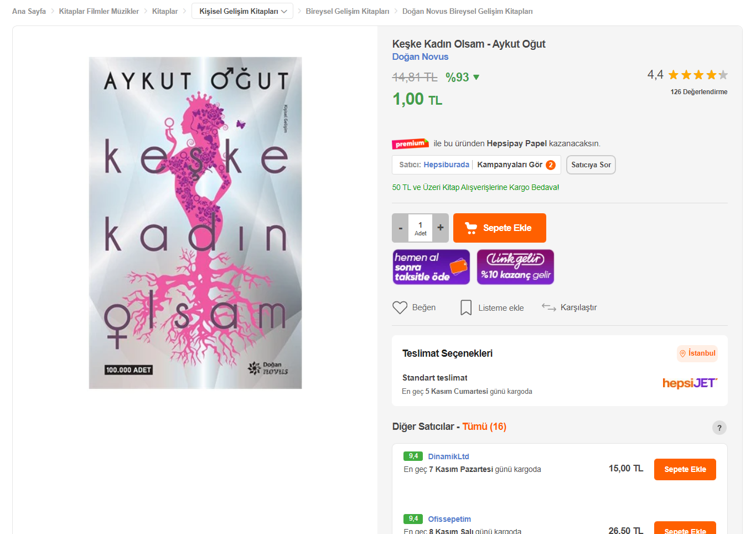
Task: Expand the %93 discount arrow
Action: (476, 78)
